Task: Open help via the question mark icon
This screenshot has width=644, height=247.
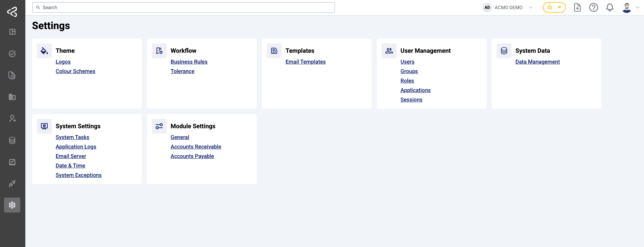Action: coord(594,7)
